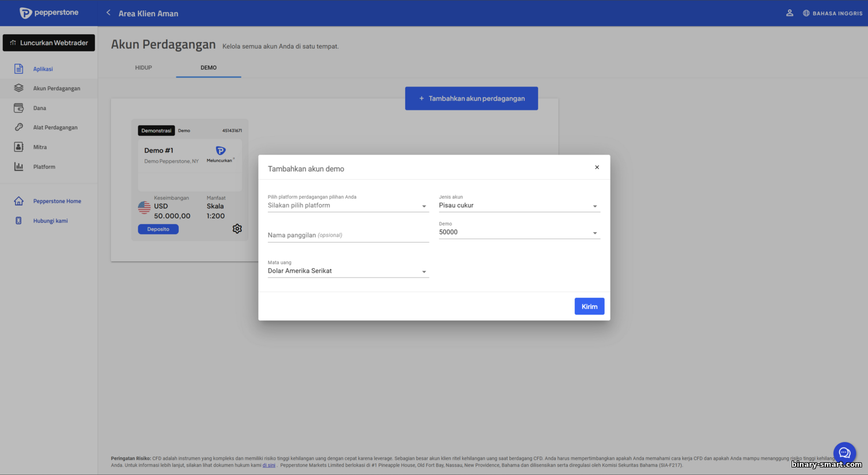Viewport: 868px width, 475px height.
Task: Select the Mitra contact icon
Action: [19, 147]
